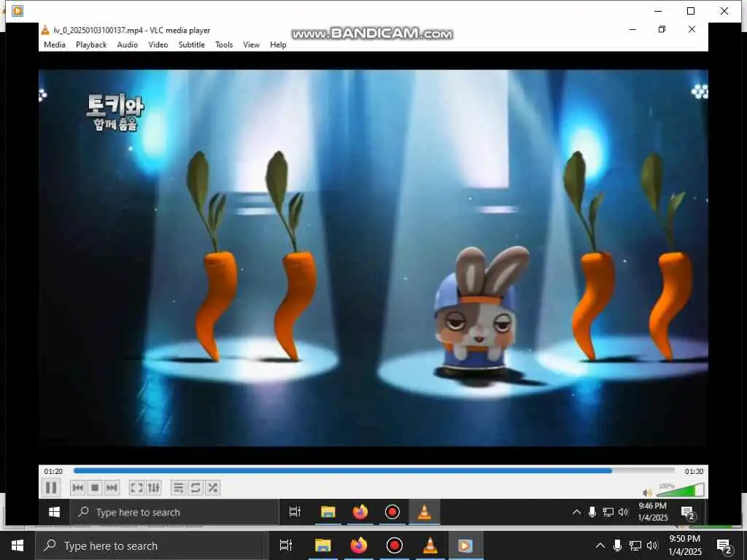Click Start button in recorded inner taskbar

pyautogui.click(x=54, y=512)
